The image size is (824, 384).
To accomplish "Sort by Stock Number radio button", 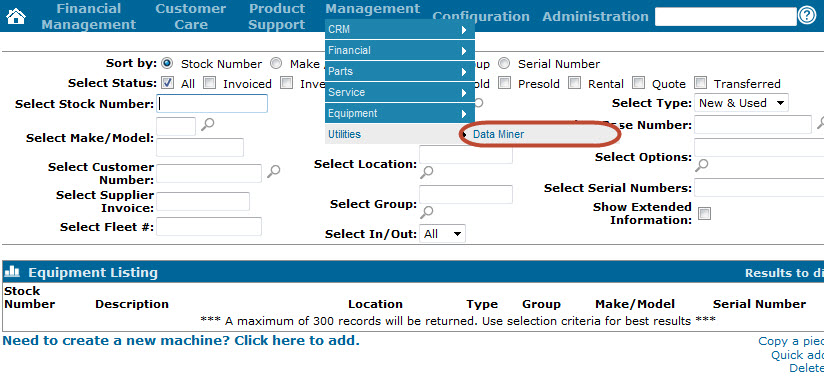I will tap(167, 64).
